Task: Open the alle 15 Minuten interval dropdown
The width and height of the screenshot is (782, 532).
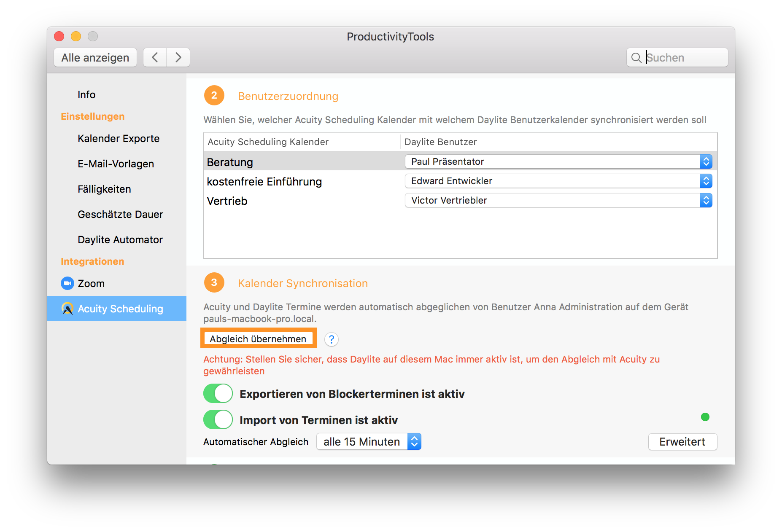Action: click(369, 442)
